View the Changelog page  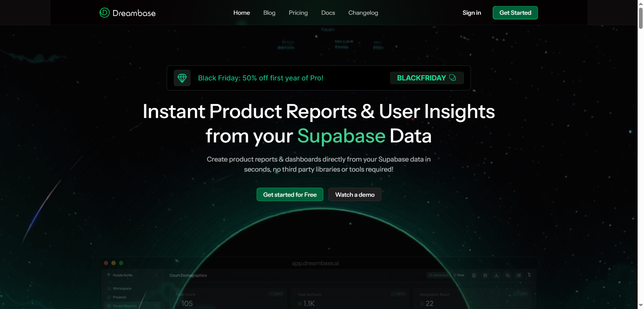point(363,13)
